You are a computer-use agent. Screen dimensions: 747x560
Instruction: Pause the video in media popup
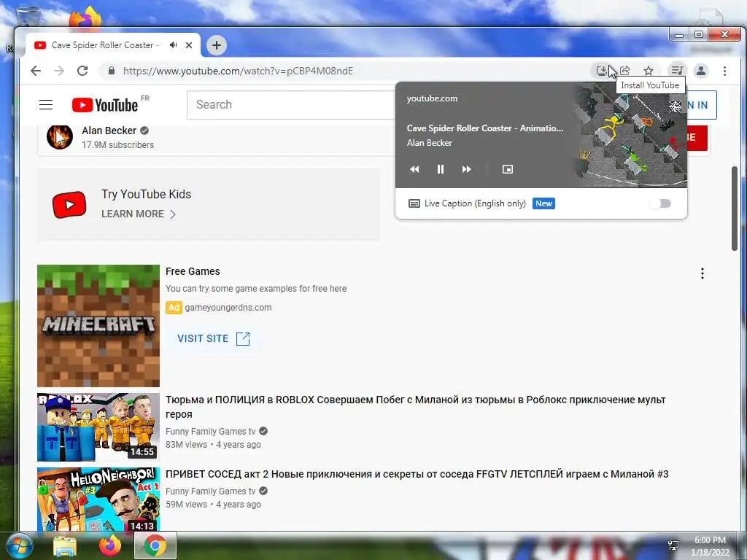click(x=441, y=169)
